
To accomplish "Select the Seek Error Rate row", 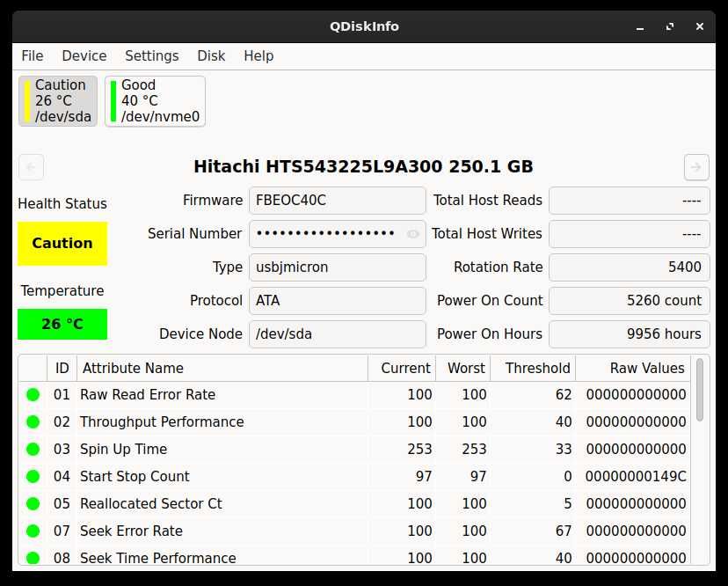I will [x=354, y=531].
